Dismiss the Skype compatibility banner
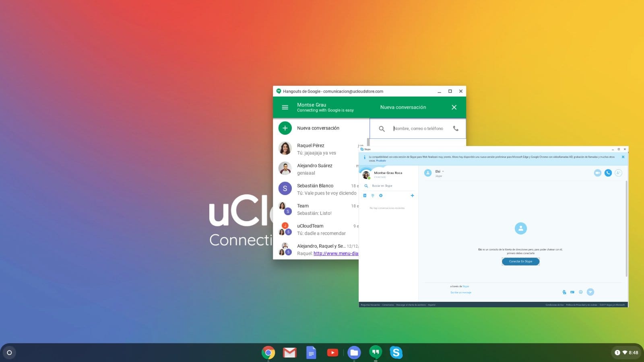The height and width of the screenshot is (362, 644). 623,157
